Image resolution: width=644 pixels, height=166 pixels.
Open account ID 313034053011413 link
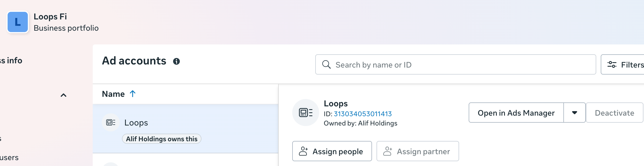tap(363, 114)
